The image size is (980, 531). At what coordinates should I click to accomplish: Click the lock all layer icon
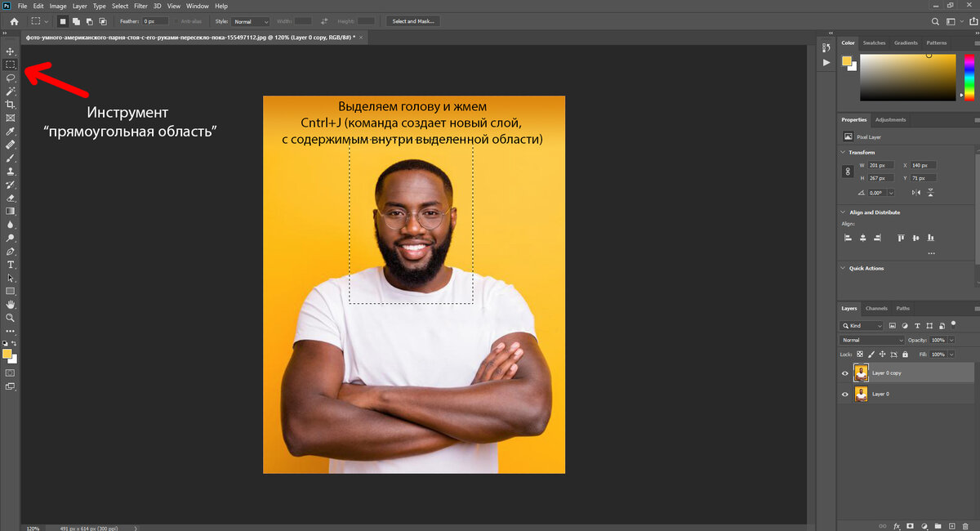905,355
